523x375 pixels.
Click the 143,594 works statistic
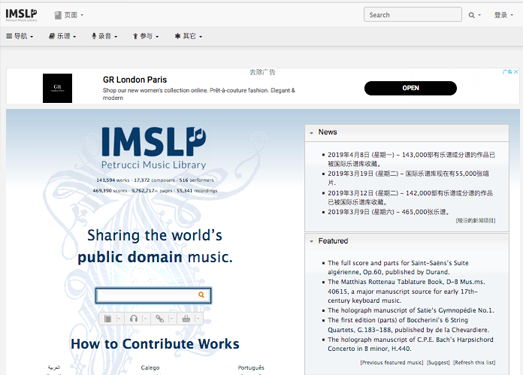(x=113, y=180)
